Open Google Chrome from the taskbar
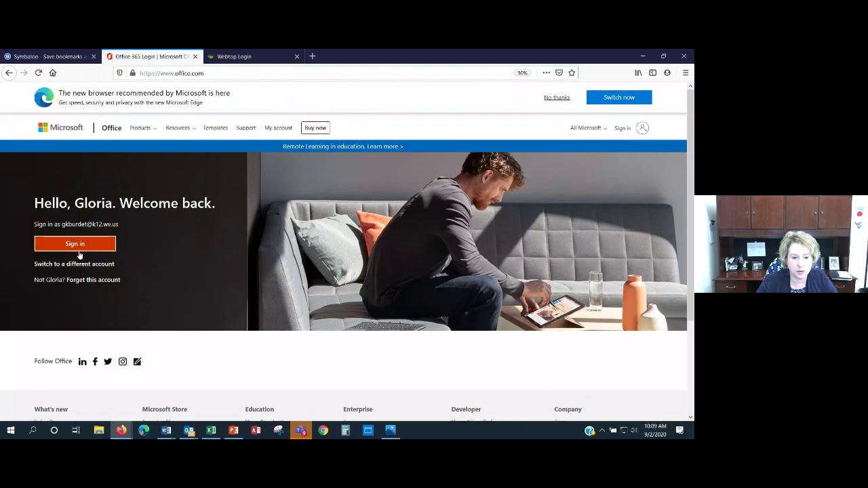The width and height of the screenshot is (868, 488). pos(323,430)
